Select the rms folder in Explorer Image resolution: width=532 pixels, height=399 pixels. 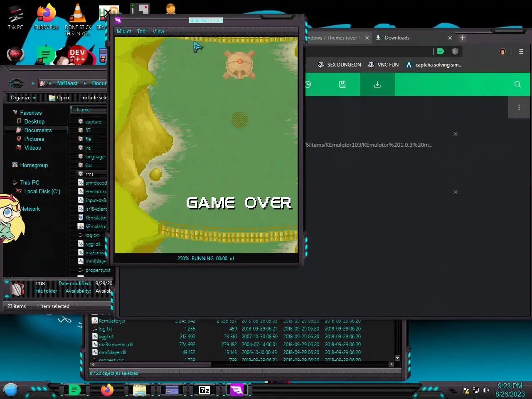(89, 174)
